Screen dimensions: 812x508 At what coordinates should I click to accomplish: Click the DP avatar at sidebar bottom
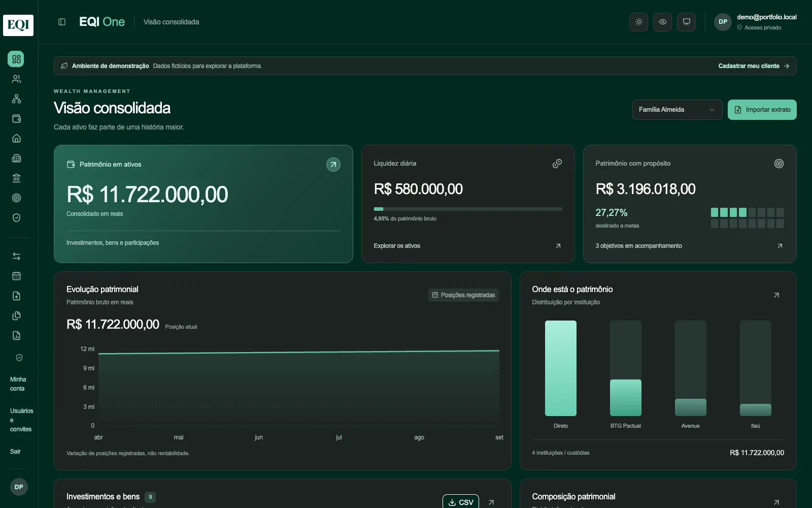click(19, 487)
